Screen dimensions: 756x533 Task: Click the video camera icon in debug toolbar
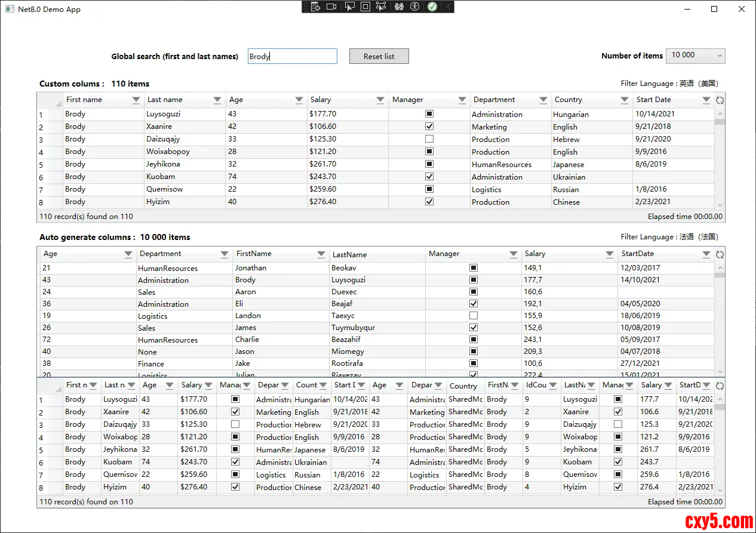pyautogui.click(x=331, y=7)
